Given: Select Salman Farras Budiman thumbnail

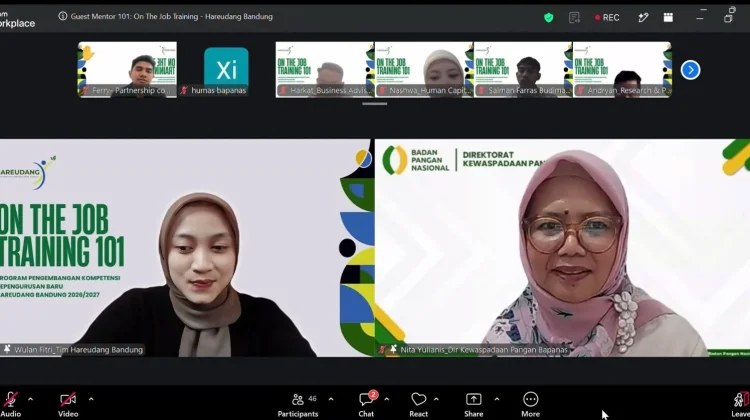Looking at the screenshot, I should click(523, 69).
